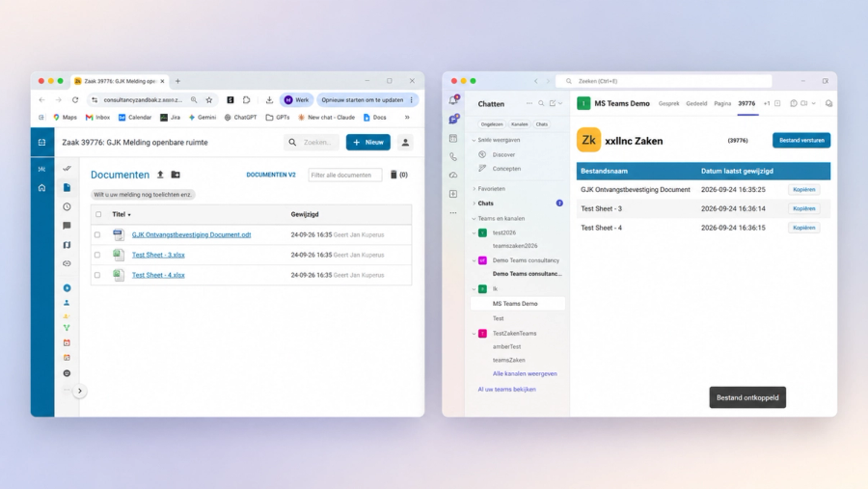The height and width of the screenshot is (489, 868).
Task: Open Teams Calls phone icon
Action: coord(453,156)
